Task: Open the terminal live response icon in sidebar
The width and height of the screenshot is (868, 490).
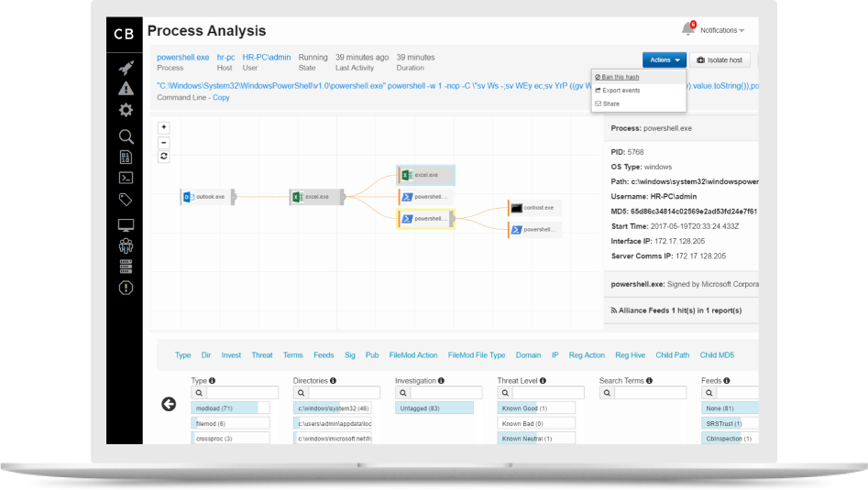Action: tap(126, 178)
